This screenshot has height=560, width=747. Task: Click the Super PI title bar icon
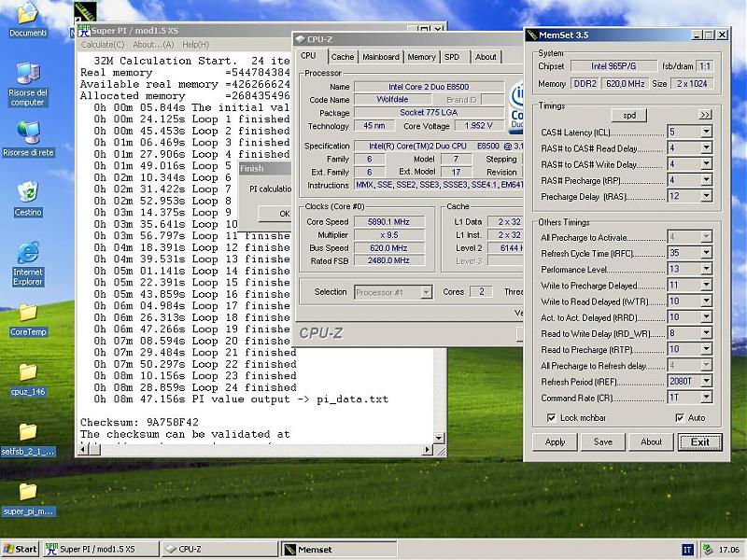[x=84, y=31]
